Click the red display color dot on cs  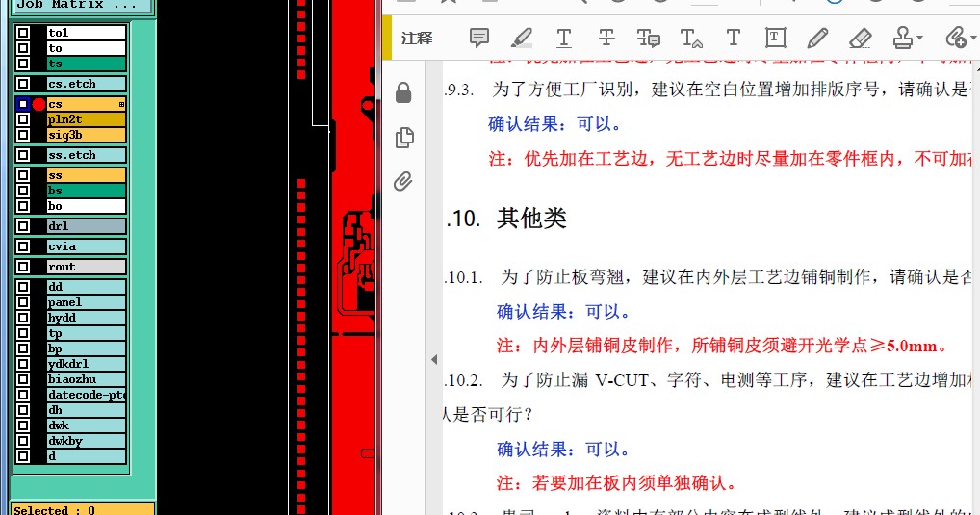(39, 104)
